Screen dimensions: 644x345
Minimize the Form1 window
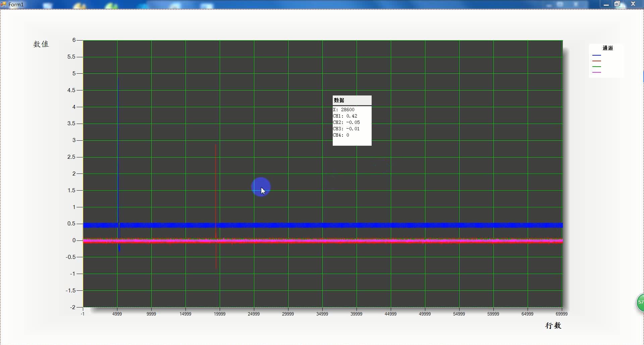[606, 4]
